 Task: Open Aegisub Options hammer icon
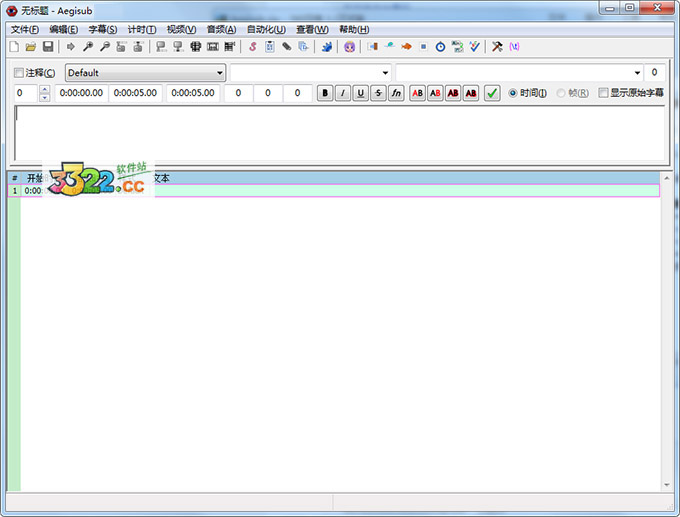[x=497, y=46]
